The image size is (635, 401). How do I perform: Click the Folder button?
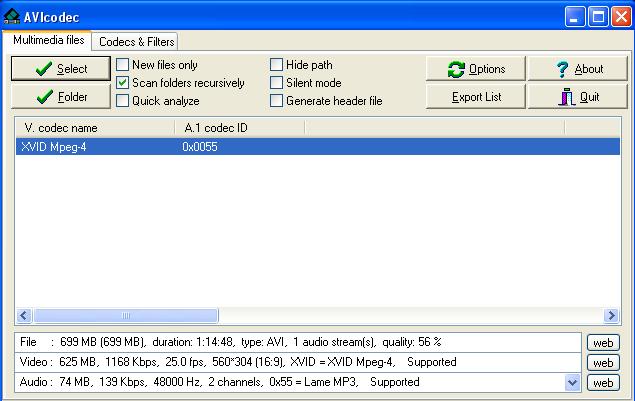[61, 96]
